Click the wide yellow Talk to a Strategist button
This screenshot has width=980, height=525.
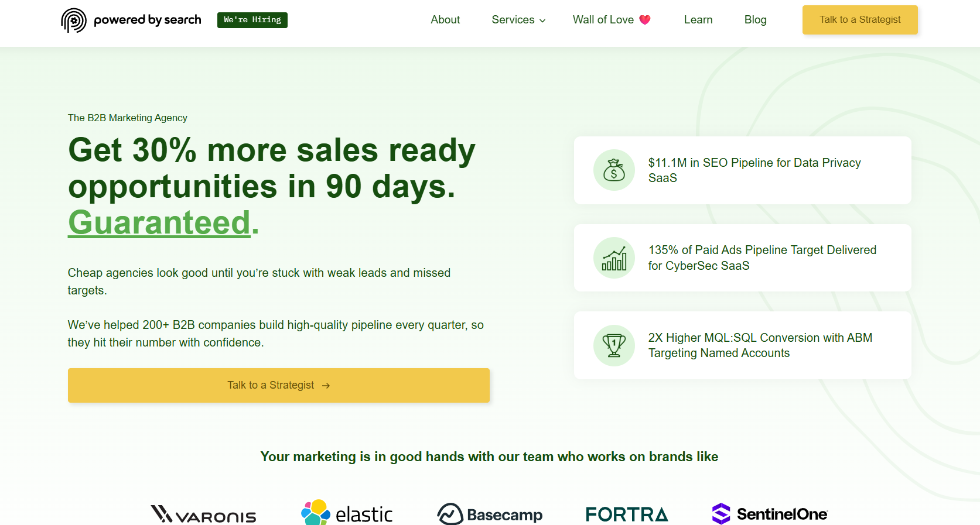tap(279, 385)
